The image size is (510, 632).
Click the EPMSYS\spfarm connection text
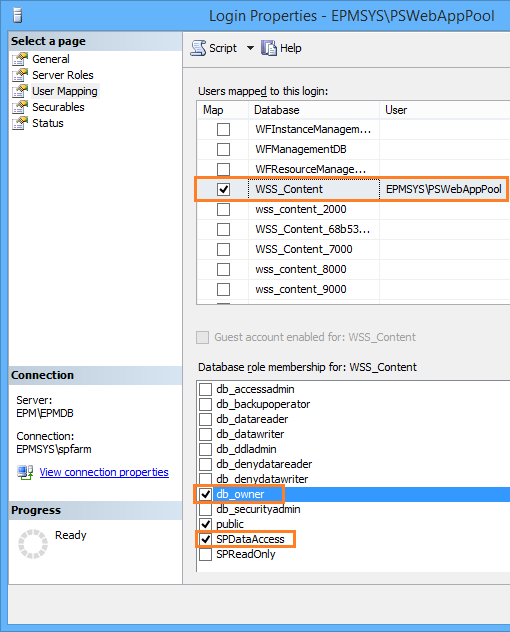pos(54,449)
